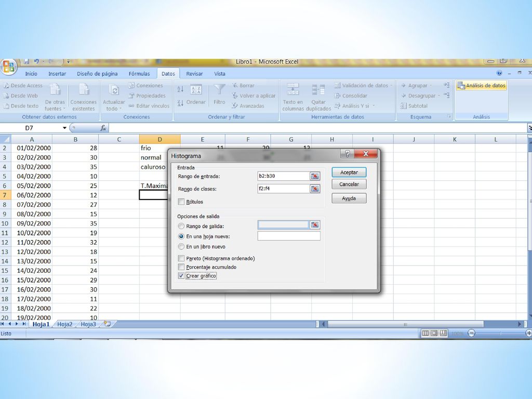Switch to Hoja3 sheet tab
532x399 pixels.
(88, 324)
